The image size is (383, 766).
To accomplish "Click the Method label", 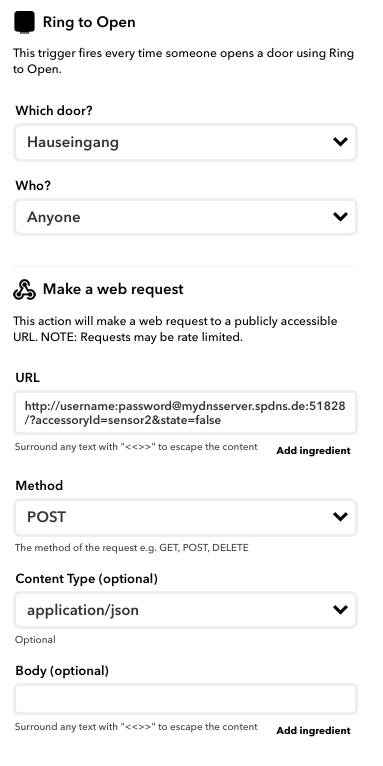I will tap(39, 486).
